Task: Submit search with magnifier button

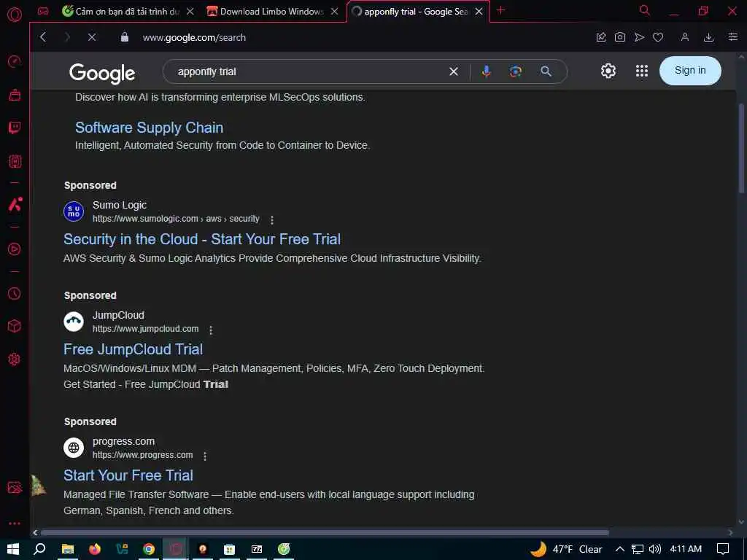Action: (546, 71)
